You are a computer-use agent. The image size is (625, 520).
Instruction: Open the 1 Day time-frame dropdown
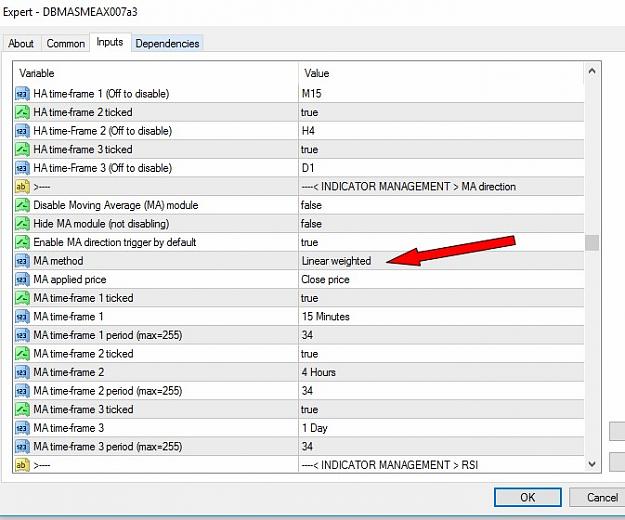point(314,428)
